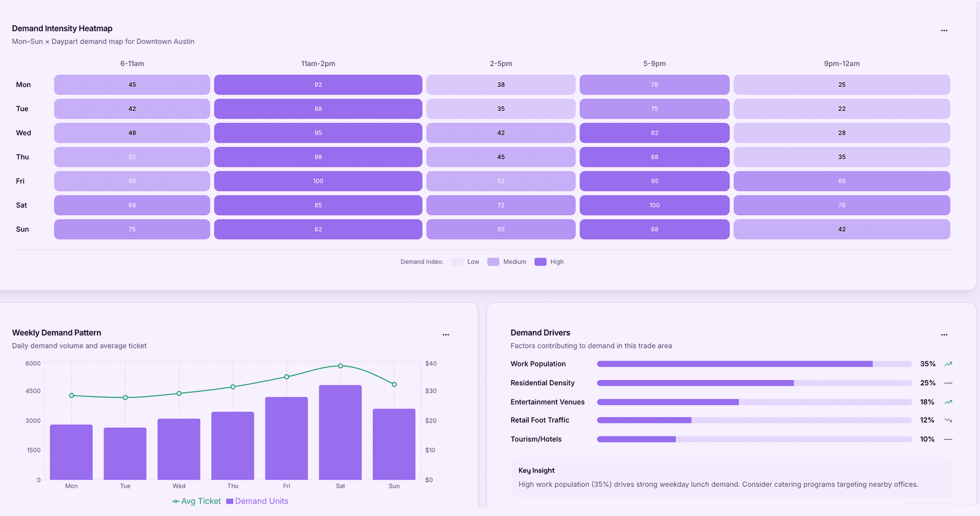
Task: Click the downward trend arrow beside Retail Foot Traffic
Action: [x=949, y=420]
